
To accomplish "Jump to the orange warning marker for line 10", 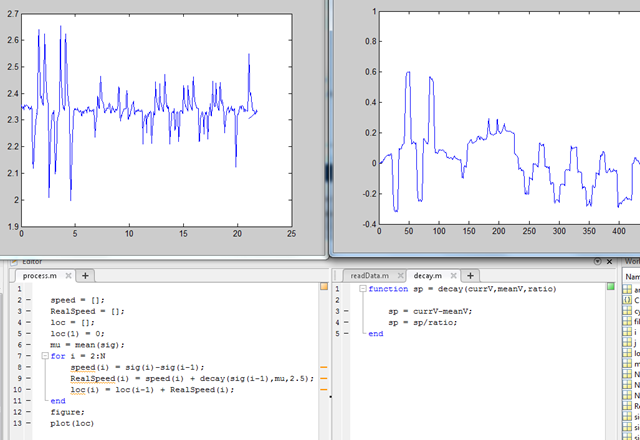I will 324,390.
